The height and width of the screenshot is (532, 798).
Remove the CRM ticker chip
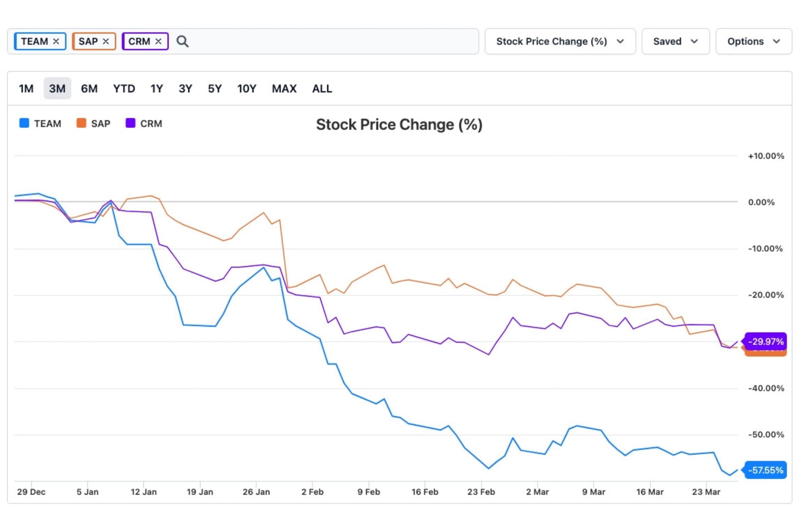click(158, 42)
